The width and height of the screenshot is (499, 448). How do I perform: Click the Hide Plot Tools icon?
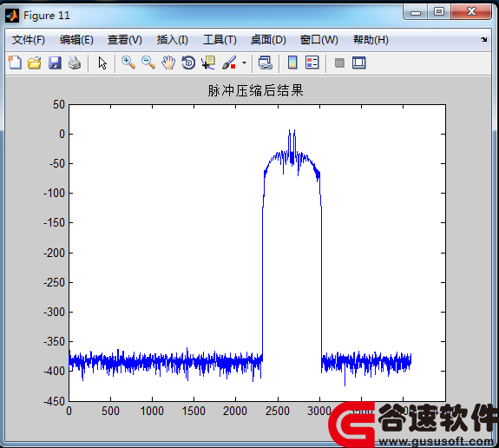click(x=339, y=63)
